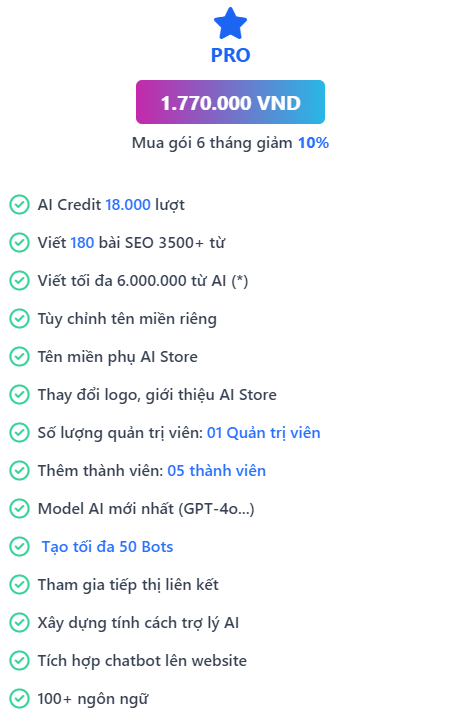The width and height of the screenshot is (466, 716).
Task: Click the 10% discount text
Action: point(313,143)
